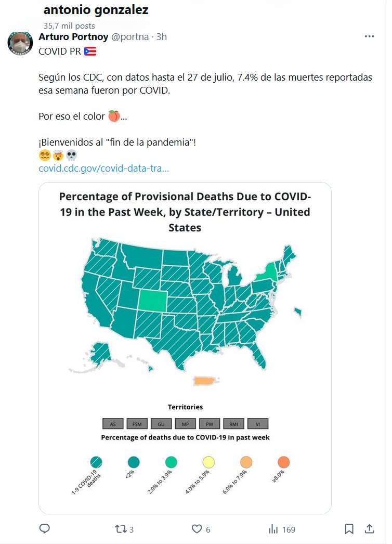The height and width of the screenshot is (544, 392).
Task: Click the 3h post timestamp
Action: [x=162, y=37]
